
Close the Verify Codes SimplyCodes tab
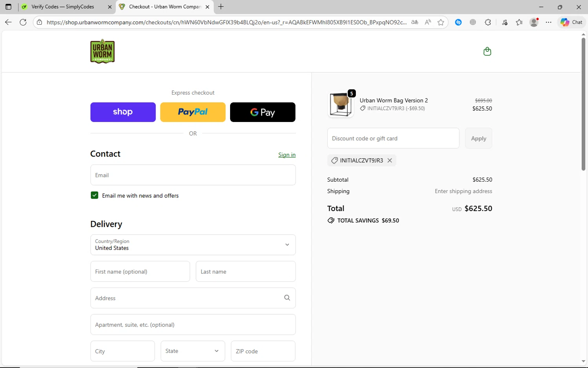[110, 7]
